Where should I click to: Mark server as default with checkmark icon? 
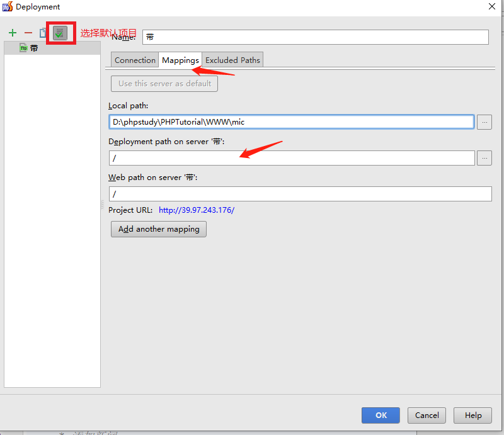tap(60, 33)
